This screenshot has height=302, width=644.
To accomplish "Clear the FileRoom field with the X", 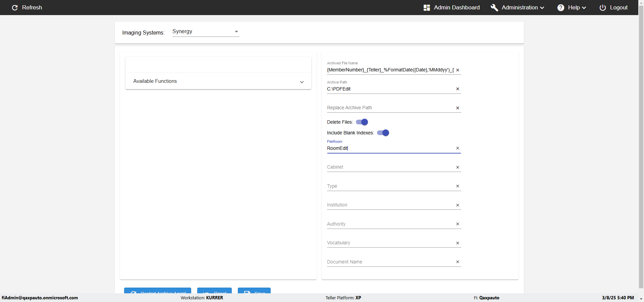I will [x=458, y=148].
